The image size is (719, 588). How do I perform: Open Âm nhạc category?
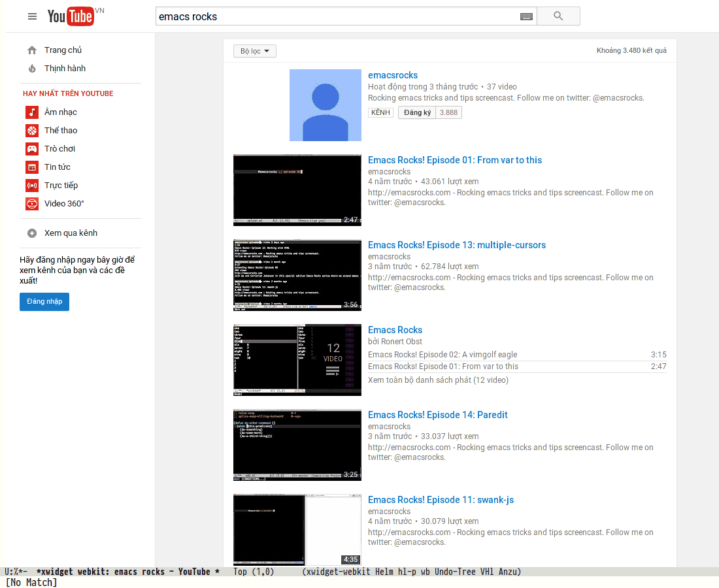[61, 112]
